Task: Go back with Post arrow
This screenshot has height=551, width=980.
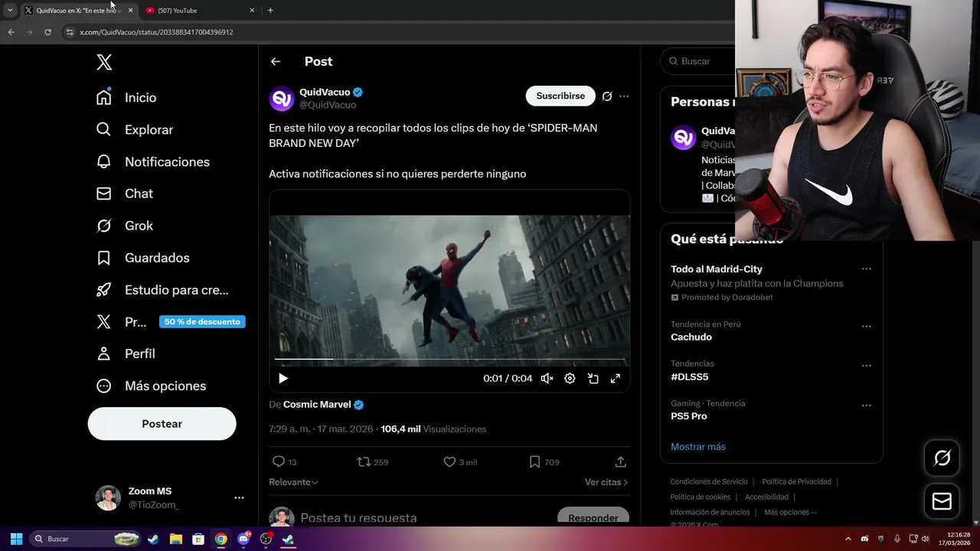Action: tap(275, 61)
